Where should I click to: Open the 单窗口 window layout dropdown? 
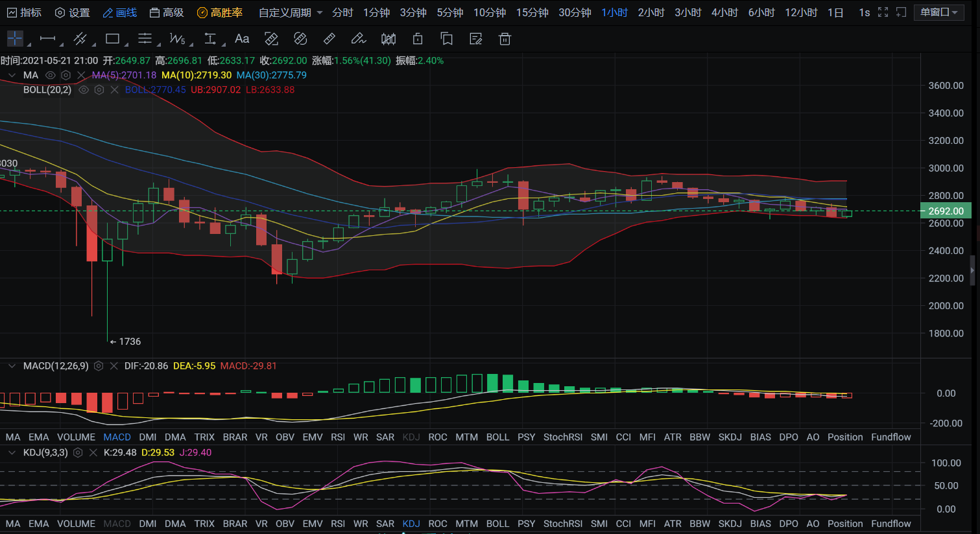point(938,12)
